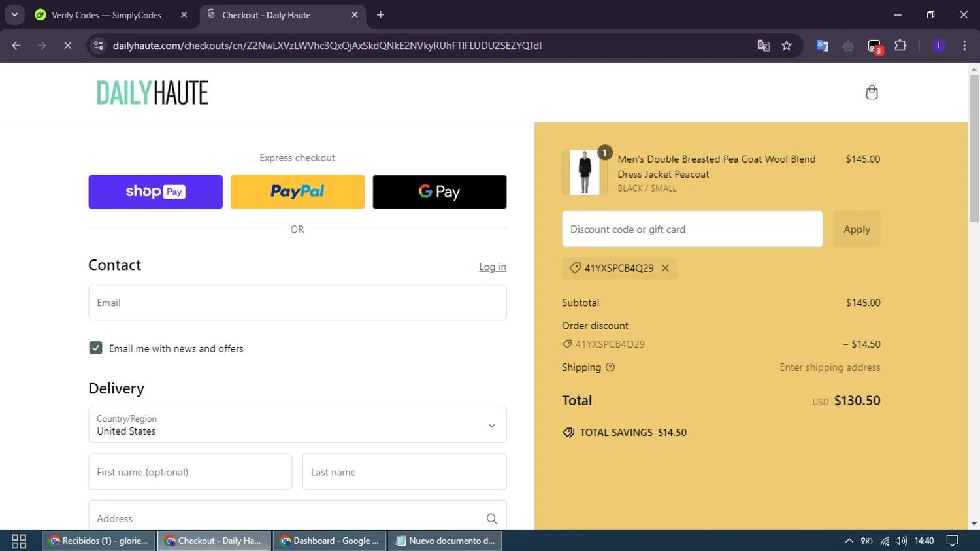Remove the applied discount code 41YXSPCB4Q29 chip
The height and width of the screenshot is (551, 980).
click(665, 268)
